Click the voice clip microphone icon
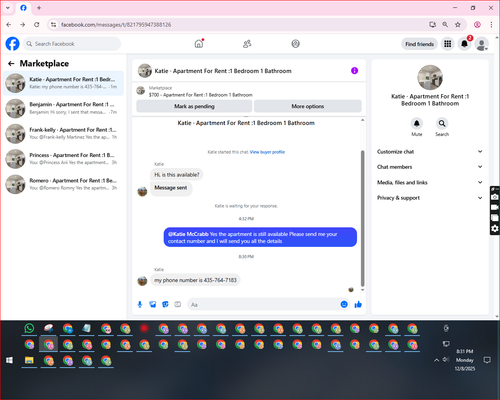This screenshot has width=500, height=400. click(140, 304)
